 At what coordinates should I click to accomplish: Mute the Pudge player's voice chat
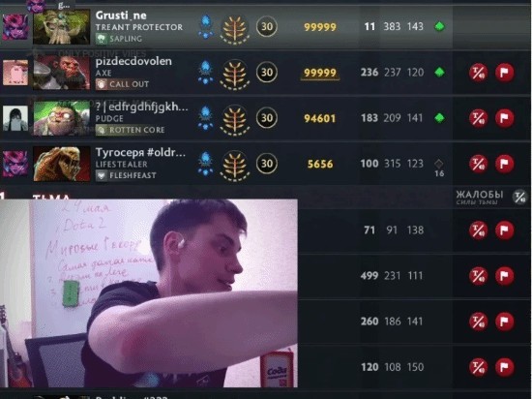tap(479, 118)
